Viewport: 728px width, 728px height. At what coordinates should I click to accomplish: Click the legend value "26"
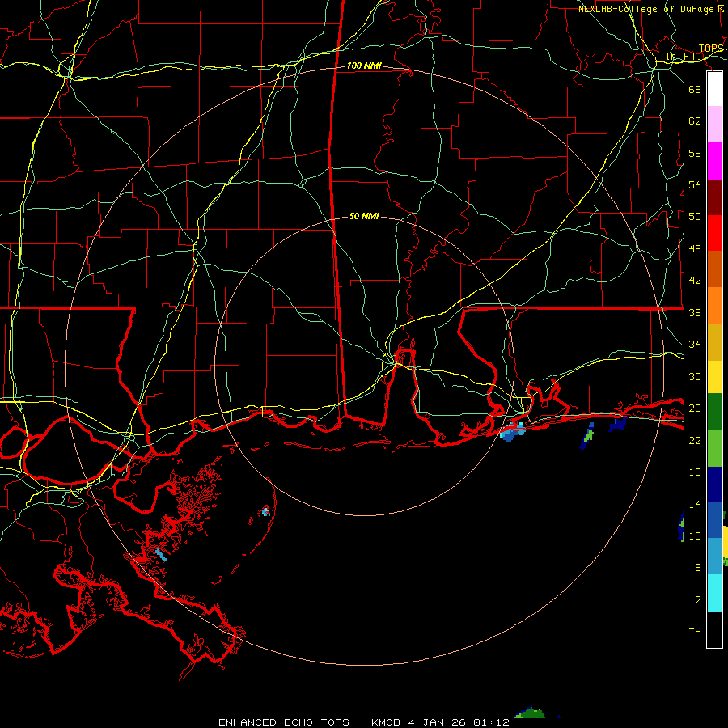pos(695,408)
